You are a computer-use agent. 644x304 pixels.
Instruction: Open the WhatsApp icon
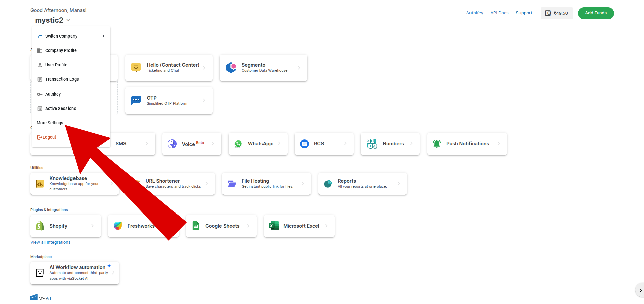click(238, 144)
